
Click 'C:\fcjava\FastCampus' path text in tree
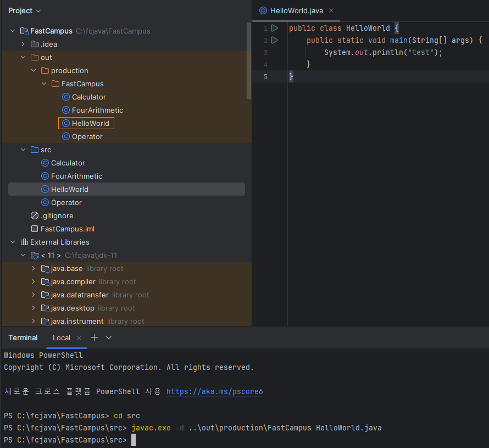(x=113, y=31)
